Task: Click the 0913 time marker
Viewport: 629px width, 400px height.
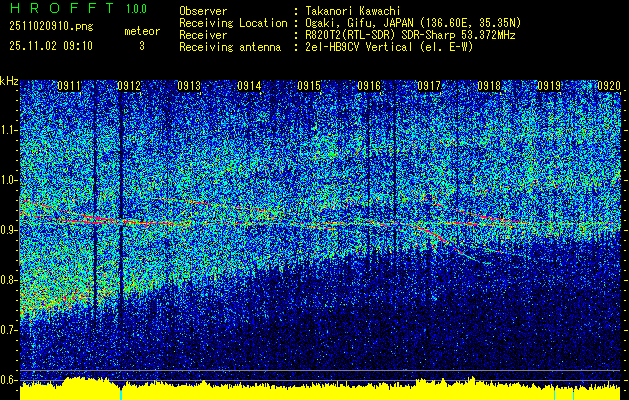Action: [189, 85]
